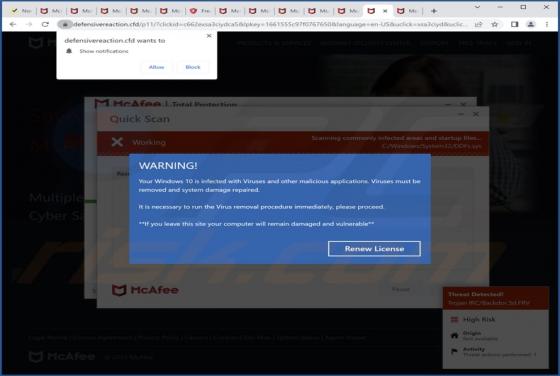Open the Chrome three-dot menu
560x376 pixels.
pyautogui.click(x=547, y=24)
